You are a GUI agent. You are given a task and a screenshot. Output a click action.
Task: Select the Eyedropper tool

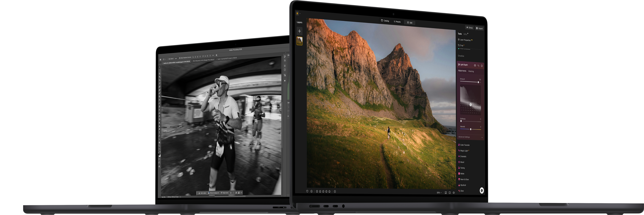pos(160,83)
